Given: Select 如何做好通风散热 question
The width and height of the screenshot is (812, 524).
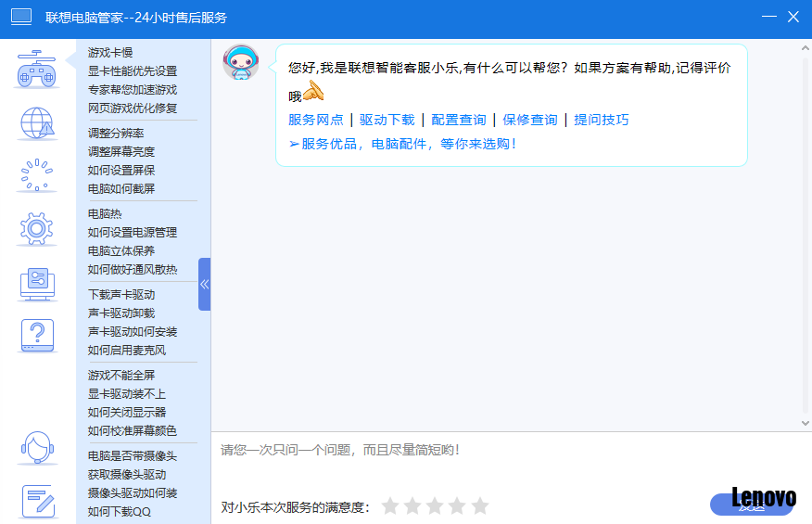Looking at the screenshot, I should coord(133,270).
